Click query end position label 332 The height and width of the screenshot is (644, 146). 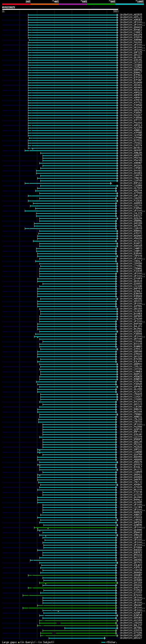pos(115,11)
